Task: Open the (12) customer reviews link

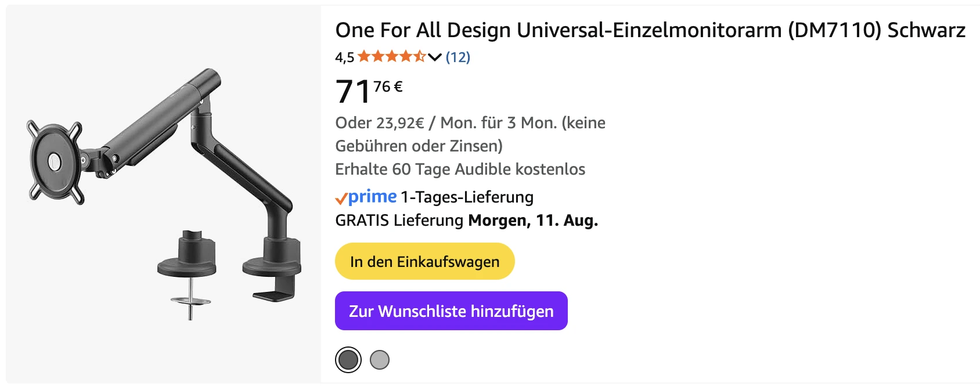Action: (458, 57)
